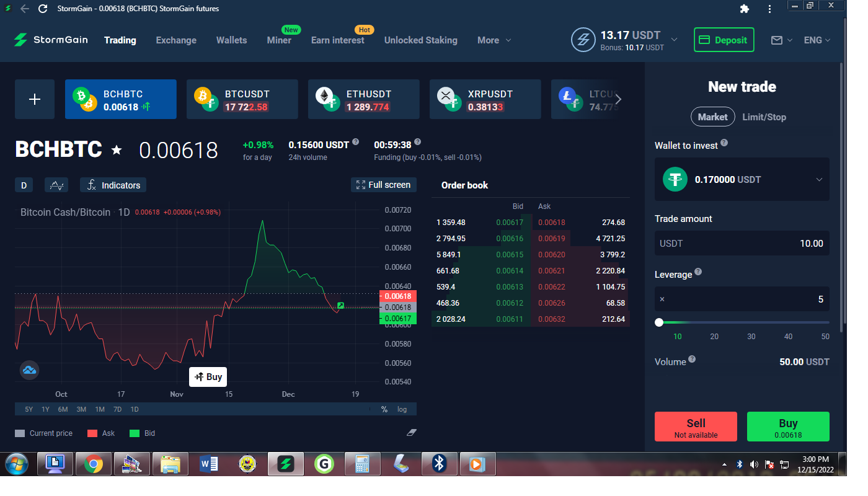
Task: Select the BTCUSDT instrument tile
Action: (242, 99)
